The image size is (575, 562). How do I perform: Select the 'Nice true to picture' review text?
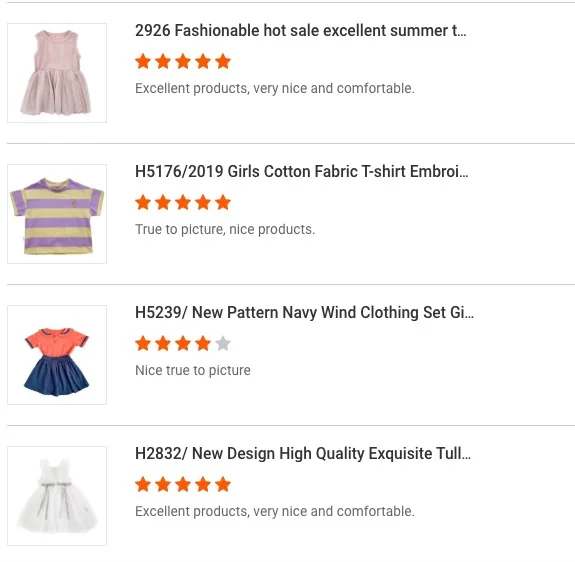coord(193,370)
